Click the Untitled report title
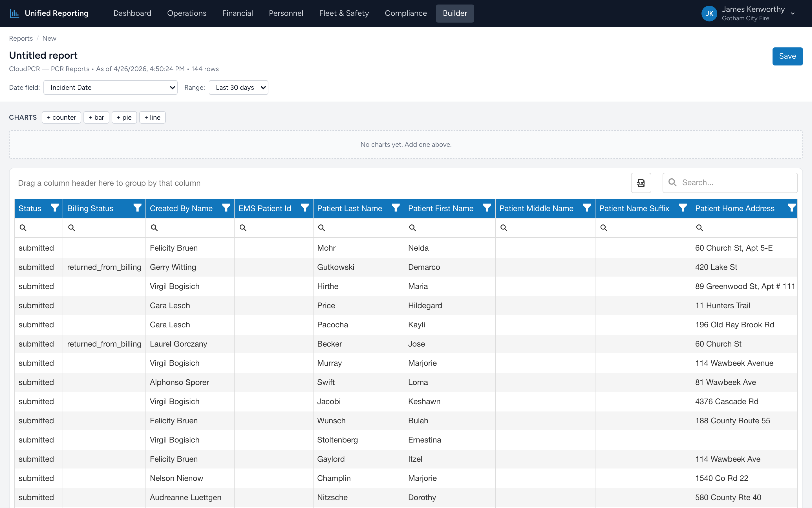Viewport: 812px width, 508px height. coord(43,55)
